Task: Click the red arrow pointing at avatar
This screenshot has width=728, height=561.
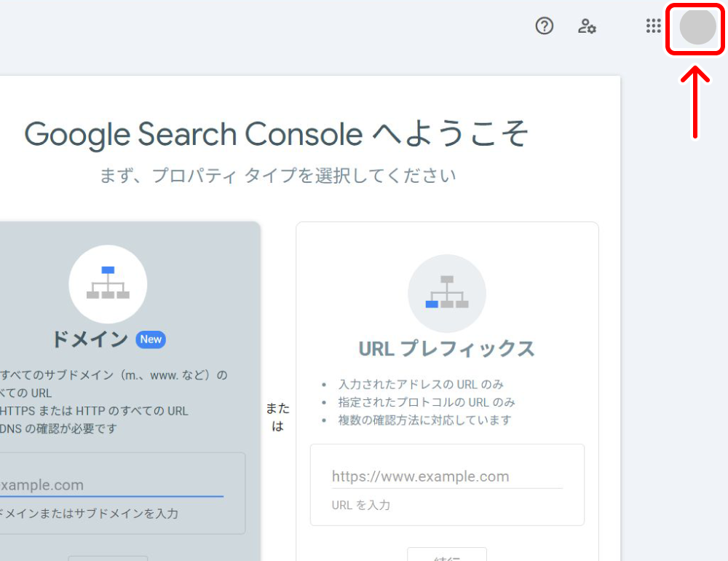Action: (697, 102)
